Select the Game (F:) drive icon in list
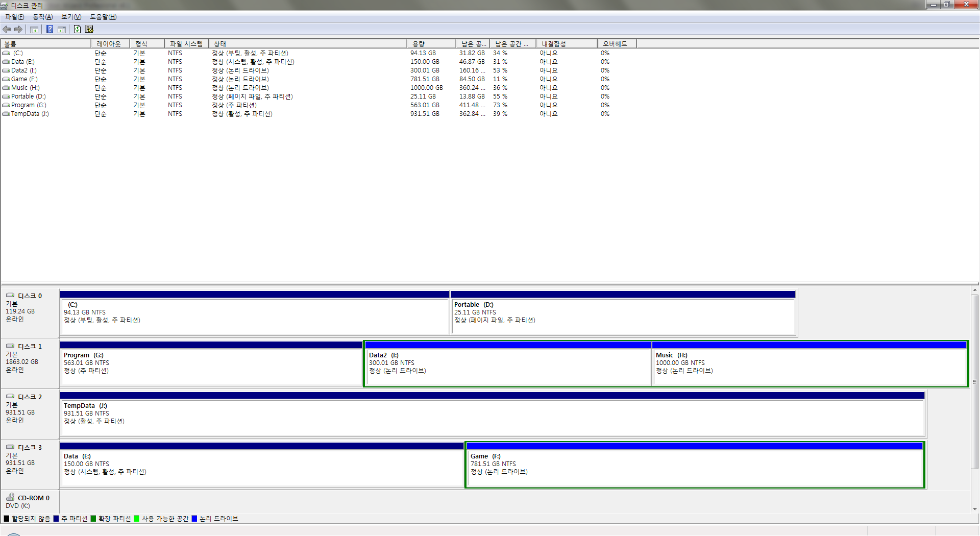The height and width of the screenshot is (536, 980). point(6,79)
